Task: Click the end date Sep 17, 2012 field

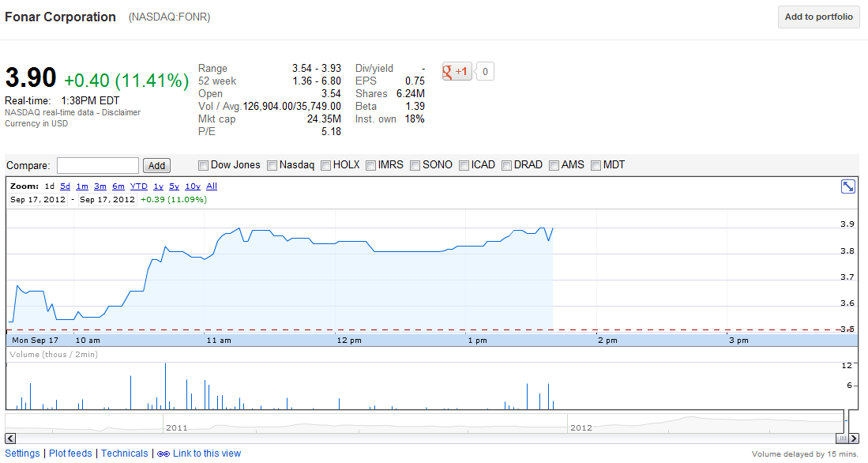Action: pos(107,199)
